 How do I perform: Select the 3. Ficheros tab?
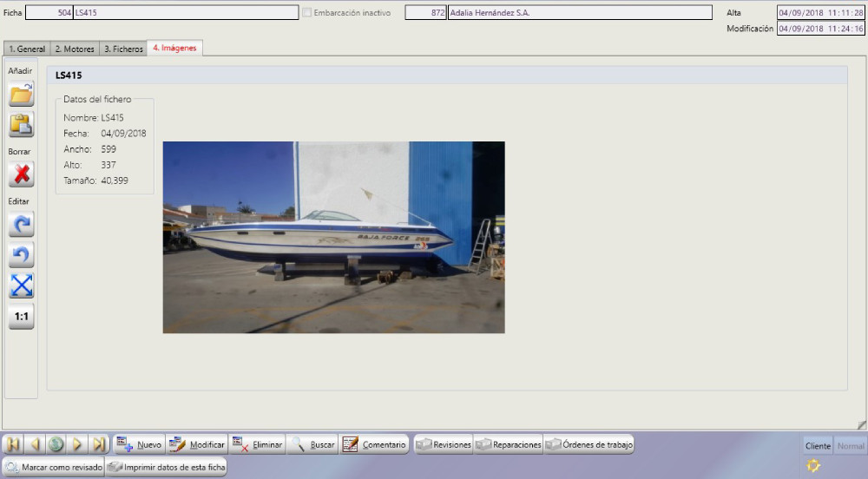click(x=123, y=49)
